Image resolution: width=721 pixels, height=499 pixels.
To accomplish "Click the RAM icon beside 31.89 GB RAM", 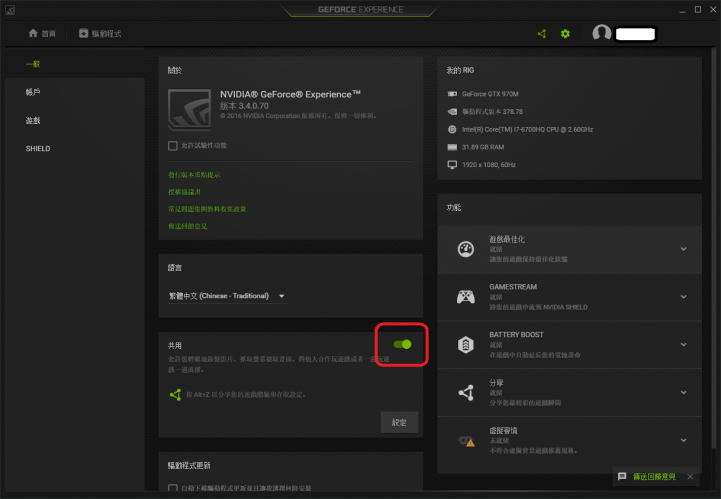I will [452, 147].
